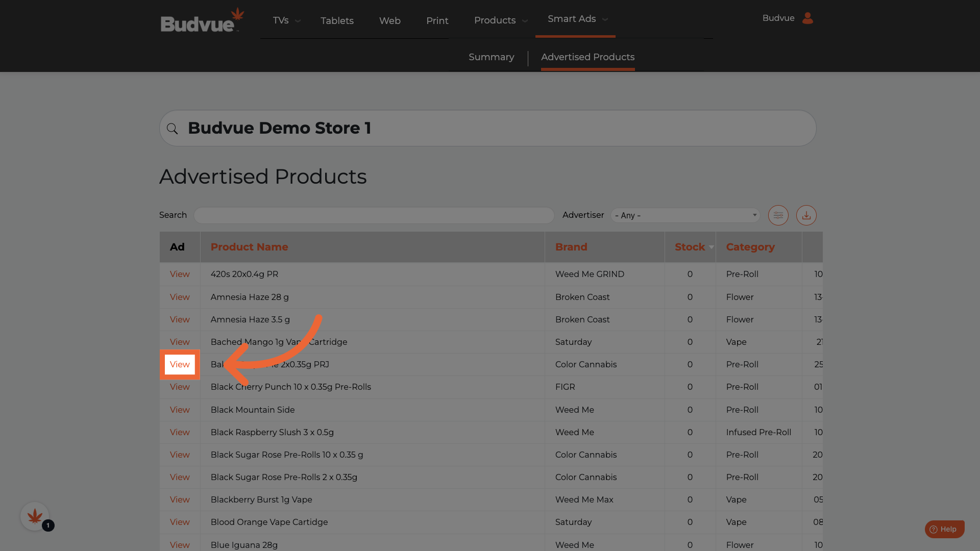The height and width of the screenshot is (551, 980).
Task: Open the Print menu item
Action: (437, 21)
